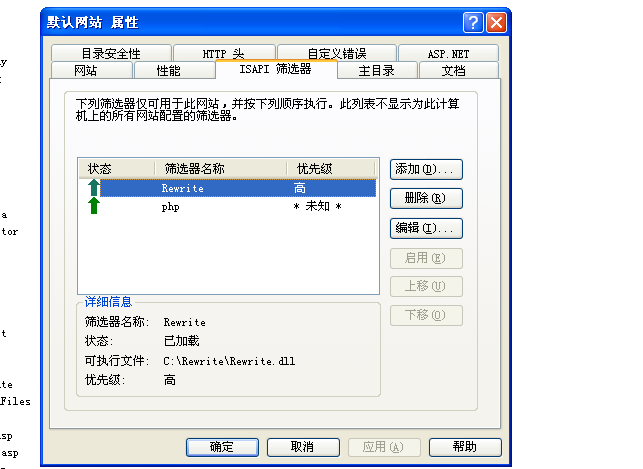The width and height of the screenshot is (643, 469).
Task: Open the HTTP 头 tab
Action: (223, 53)
